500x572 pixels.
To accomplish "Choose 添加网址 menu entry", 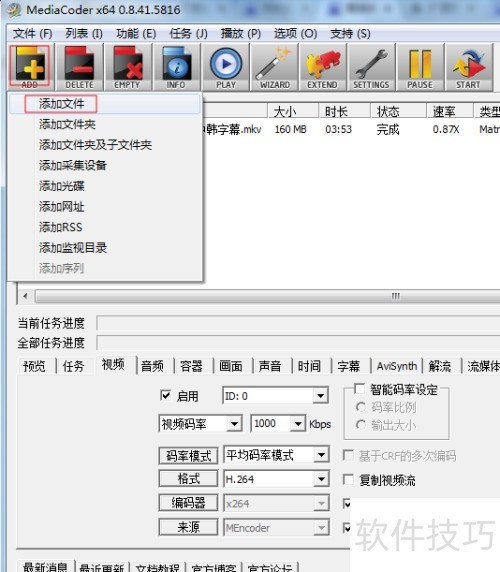I will pos(105,206).
